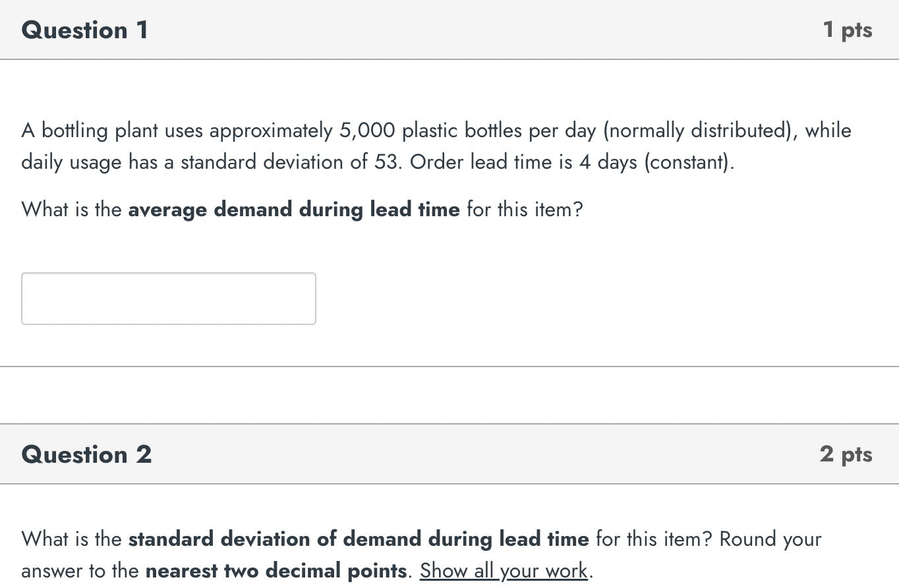Click the 1 pts label on Question 1

[848, 30]
